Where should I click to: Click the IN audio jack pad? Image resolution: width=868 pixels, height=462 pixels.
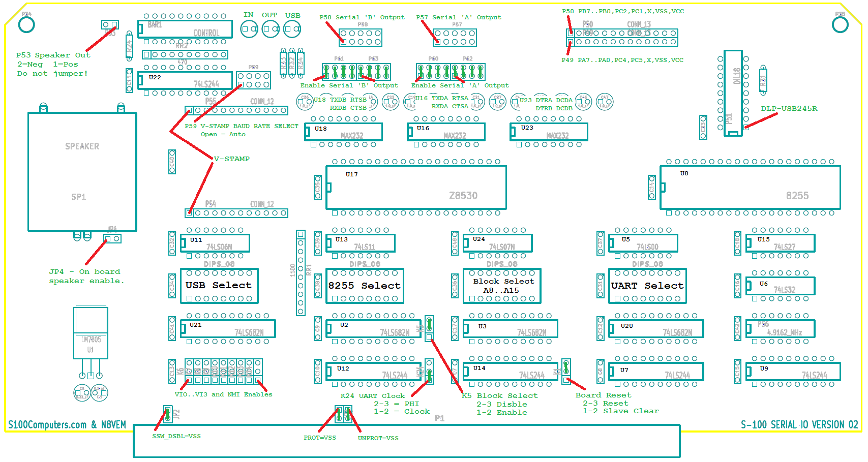pos(249,29)
